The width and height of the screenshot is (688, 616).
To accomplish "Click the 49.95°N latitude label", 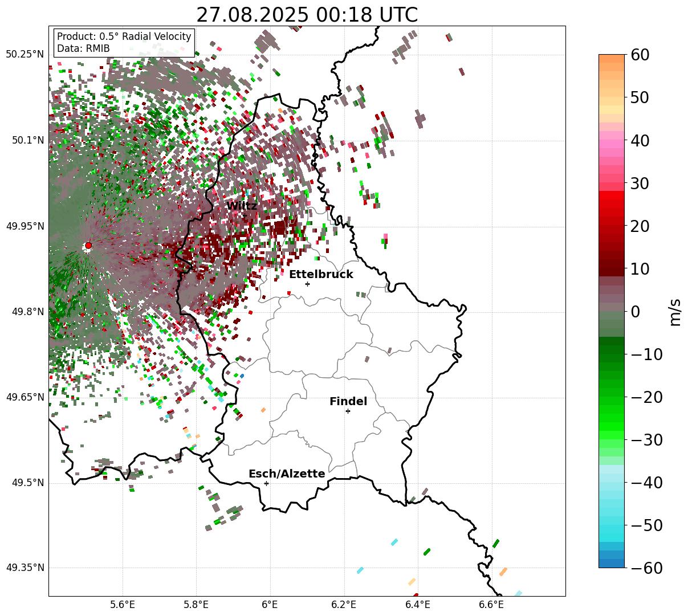I will (25, 226).
